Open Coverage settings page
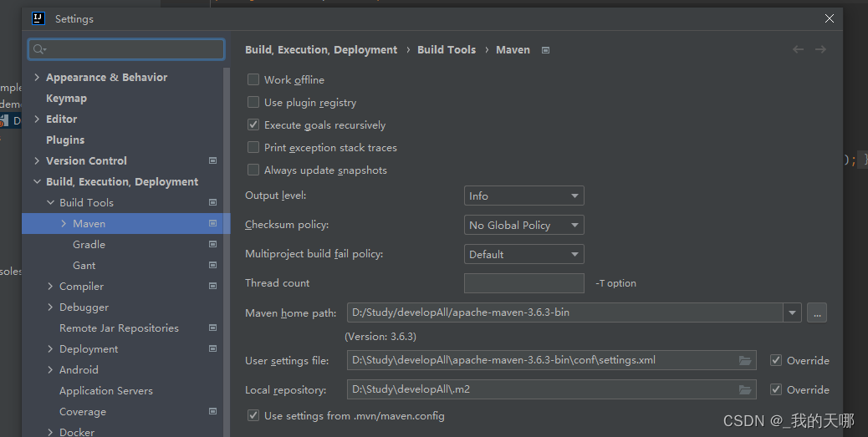Screen dimensions: 868x437 coord(83,412)
